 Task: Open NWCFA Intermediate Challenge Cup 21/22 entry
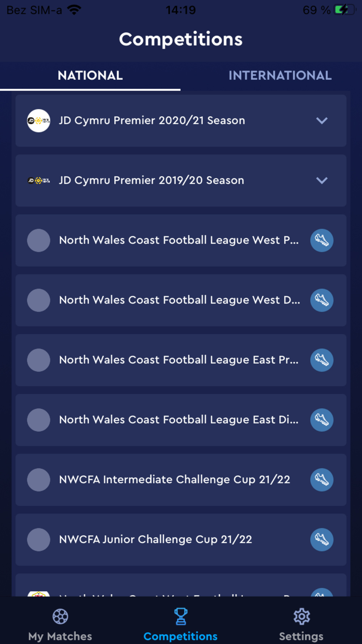174,480
